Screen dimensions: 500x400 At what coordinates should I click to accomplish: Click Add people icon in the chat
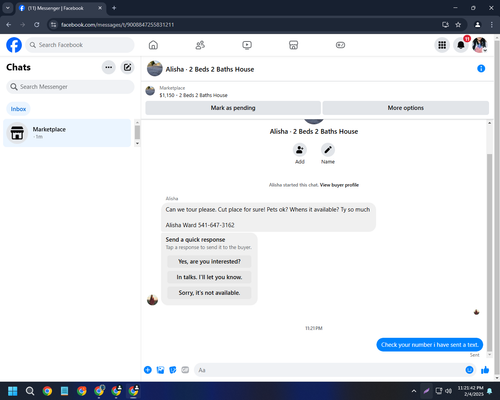point(300,150)
